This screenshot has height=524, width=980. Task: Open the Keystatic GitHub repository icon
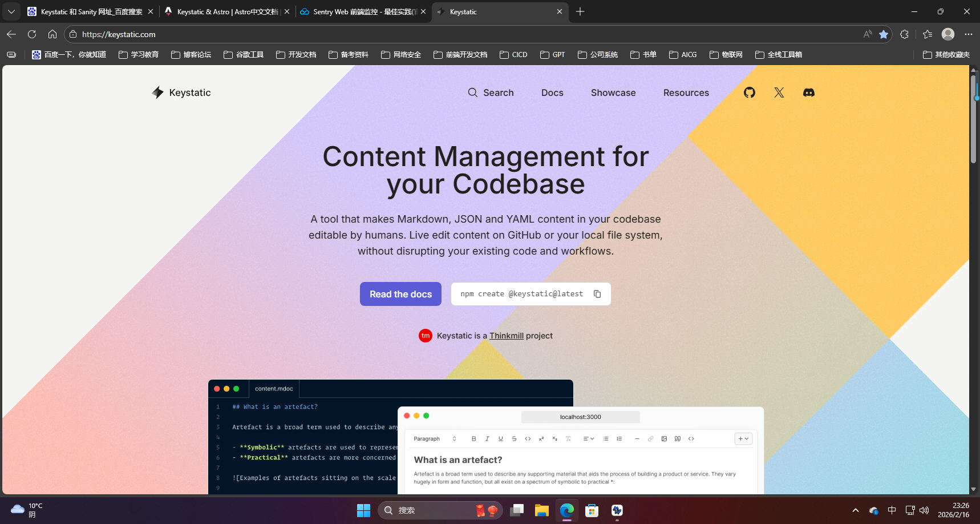pos(750,92)
